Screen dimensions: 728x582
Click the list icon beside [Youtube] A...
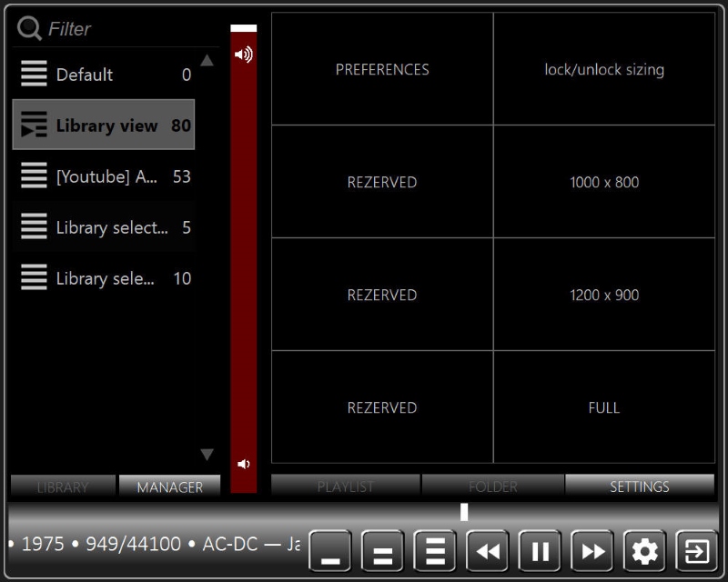tap(34, 176)
